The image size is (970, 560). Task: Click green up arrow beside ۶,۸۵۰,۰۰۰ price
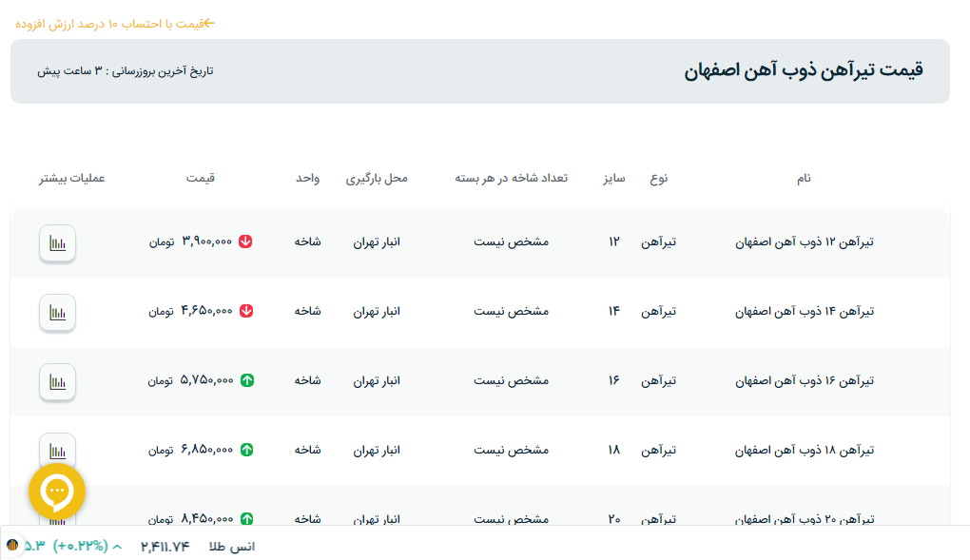point(246,450)
